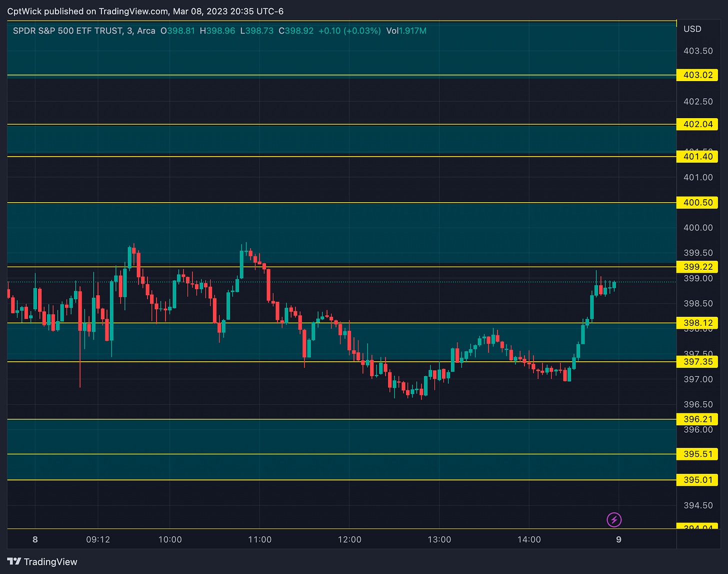Image resolution: width=728 pixels, height=574 pixels.
Task: Click the Vol 1.917M volume readout
Action: [x=406, y=31]
